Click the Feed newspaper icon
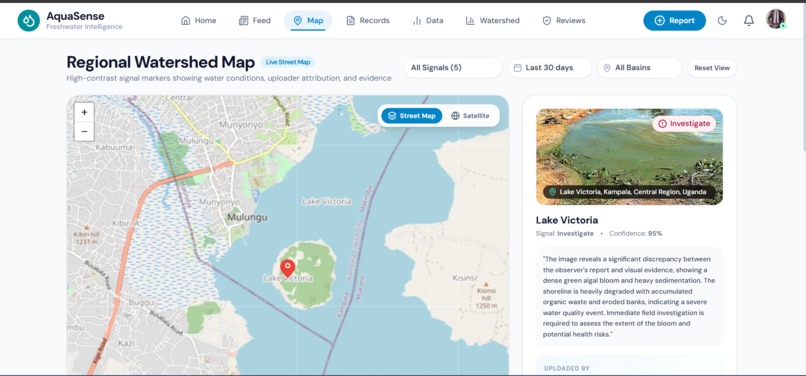The height and width of the screenshot is (376, 806). pos(244,21)
